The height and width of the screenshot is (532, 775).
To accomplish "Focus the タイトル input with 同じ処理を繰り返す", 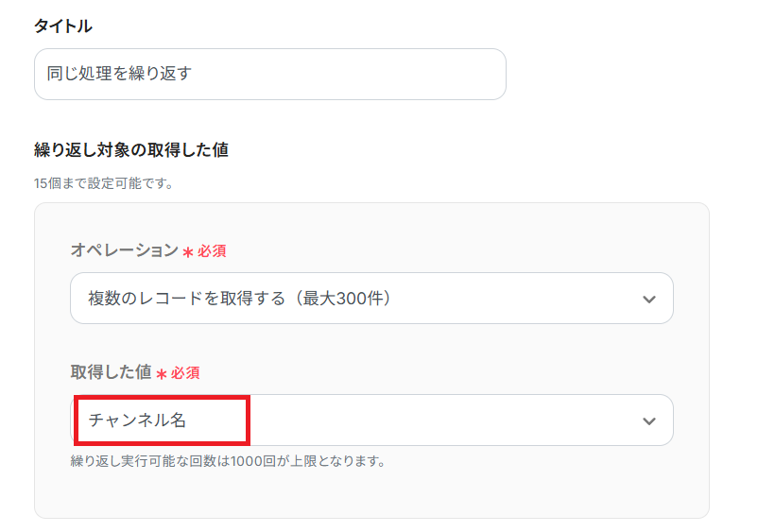I will click(269, 74).
